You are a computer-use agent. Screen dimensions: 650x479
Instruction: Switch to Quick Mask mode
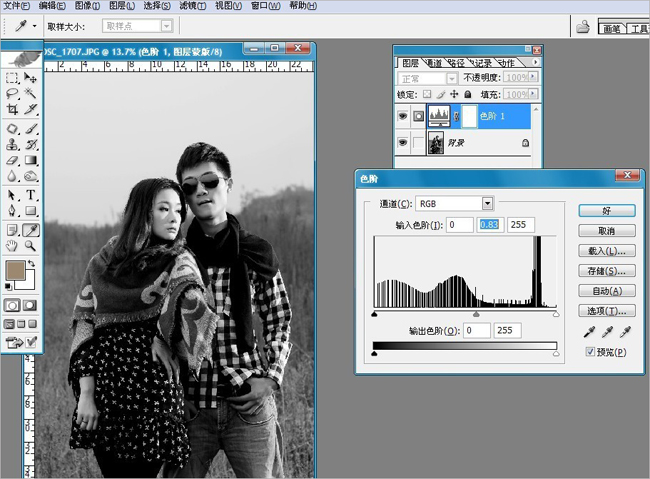coord(30,306)
